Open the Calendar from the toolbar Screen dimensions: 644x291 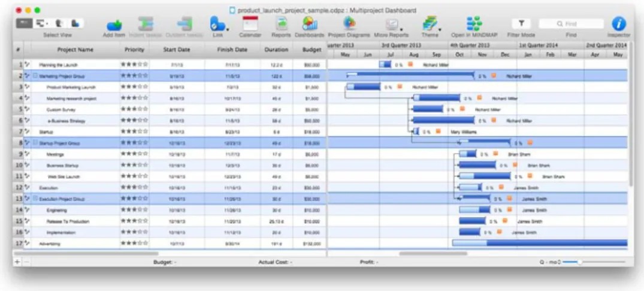pyautogui.click(x=250, y=24)
